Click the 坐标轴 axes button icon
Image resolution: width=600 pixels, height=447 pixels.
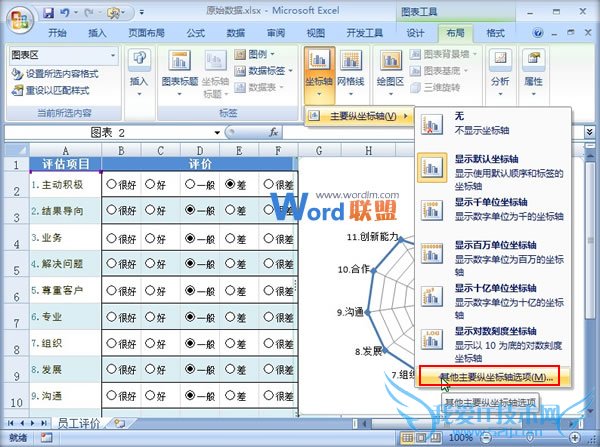point(319,60)
